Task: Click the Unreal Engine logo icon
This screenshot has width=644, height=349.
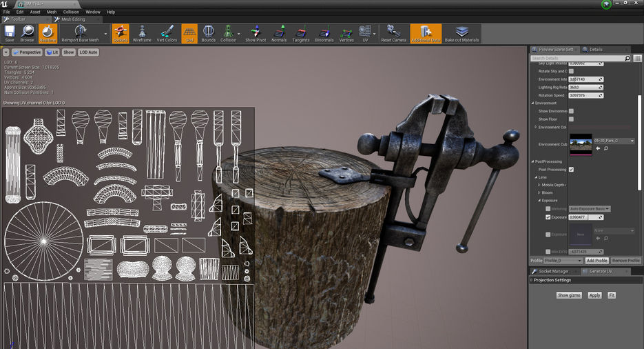Action: click(x=5, y=3)
